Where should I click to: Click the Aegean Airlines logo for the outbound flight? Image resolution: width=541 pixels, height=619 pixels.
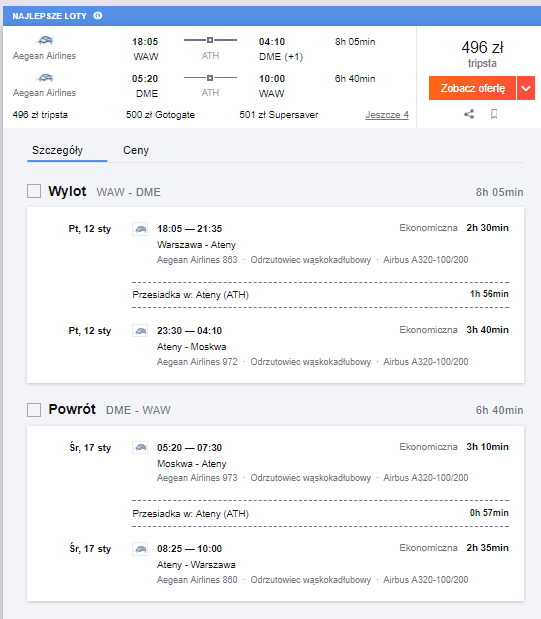(45, 40)
